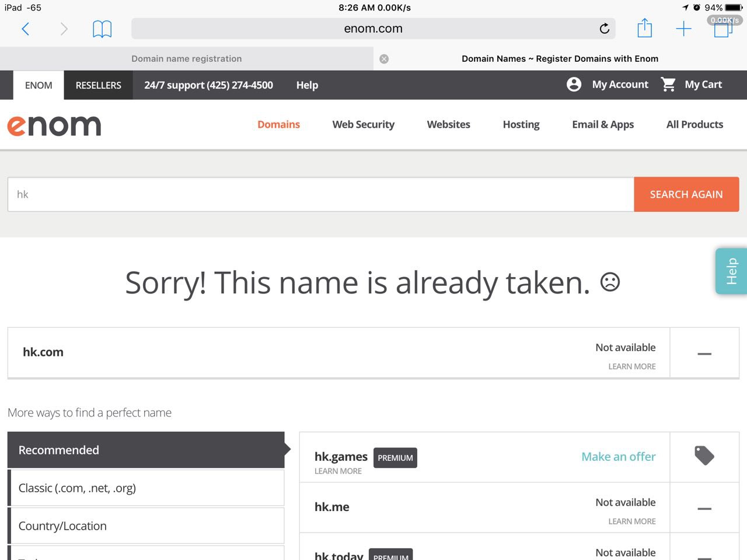Tap the battery indicator in status bar
The height and width of the screenshot is (560, 747).
[734, 8]
